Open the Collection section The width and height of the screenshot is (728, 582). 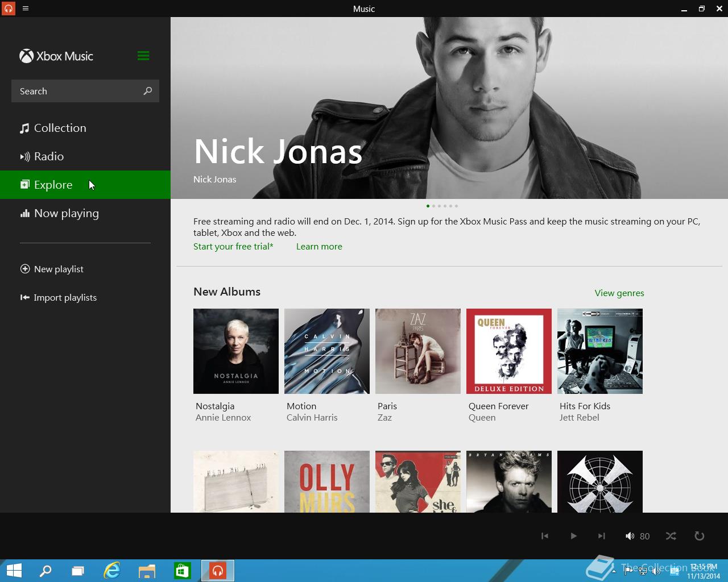85,128
